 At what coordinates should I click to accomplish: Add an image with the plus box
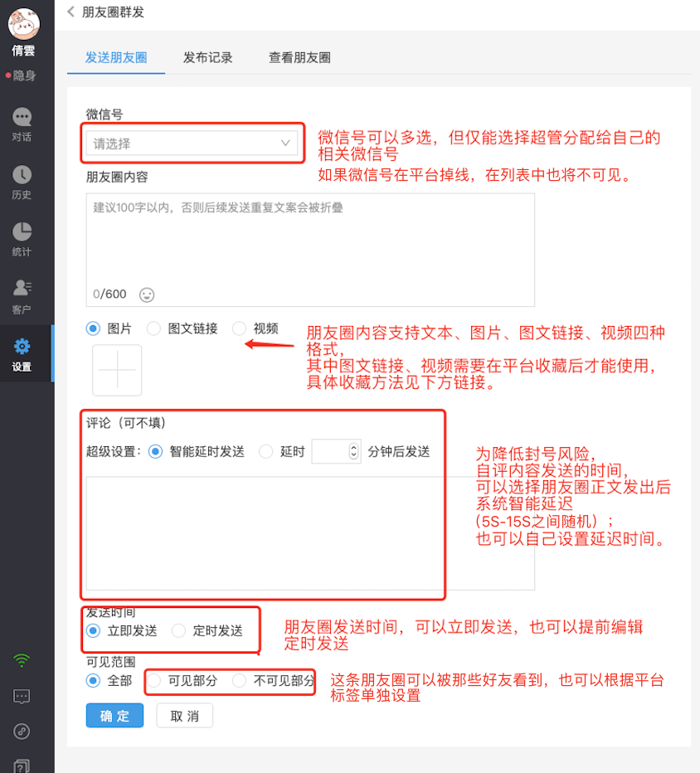point(117,370)
